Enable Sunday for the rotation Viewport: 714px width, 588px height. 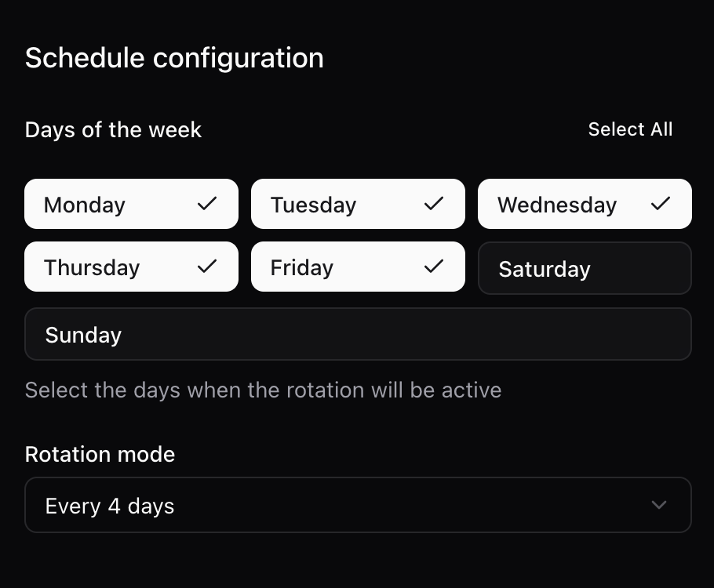pos(358,334)
